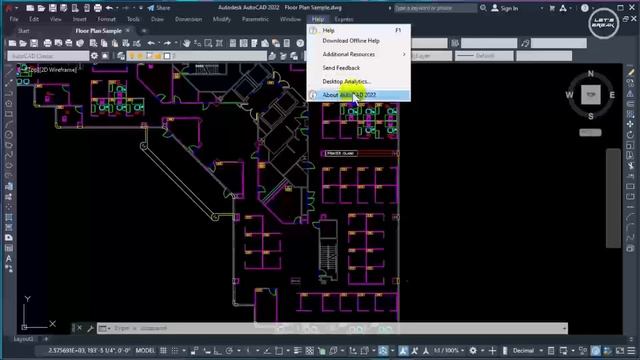640x360 pixels.
Task: Select the Trim modify tool
Action: [631, 166]
